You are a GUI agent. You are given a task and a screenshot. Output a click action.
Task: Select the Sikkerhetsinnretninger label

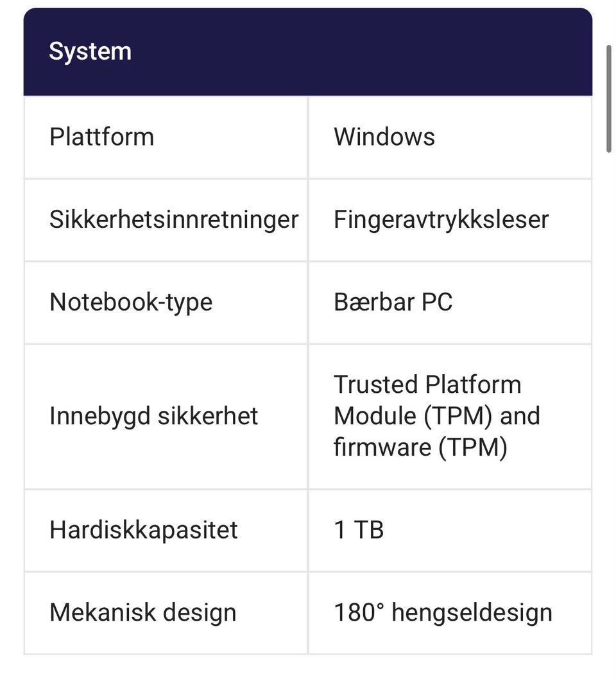coord(174,220)
